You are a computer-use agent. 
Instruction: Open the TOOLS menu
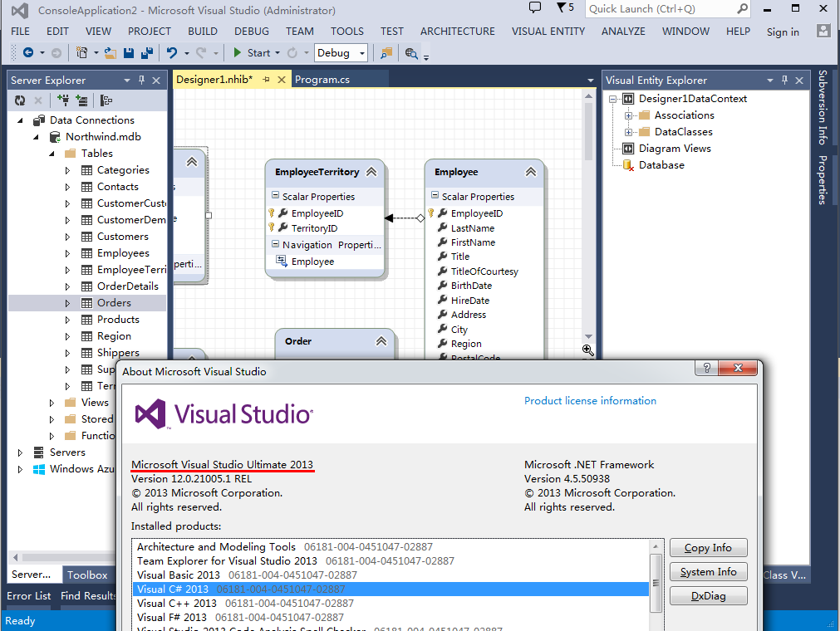coord(346,31)
